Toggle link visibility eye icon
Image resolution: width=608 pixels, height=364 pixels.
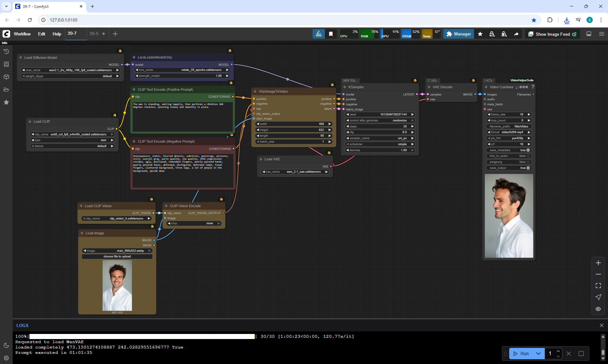[x=598, y=309]
